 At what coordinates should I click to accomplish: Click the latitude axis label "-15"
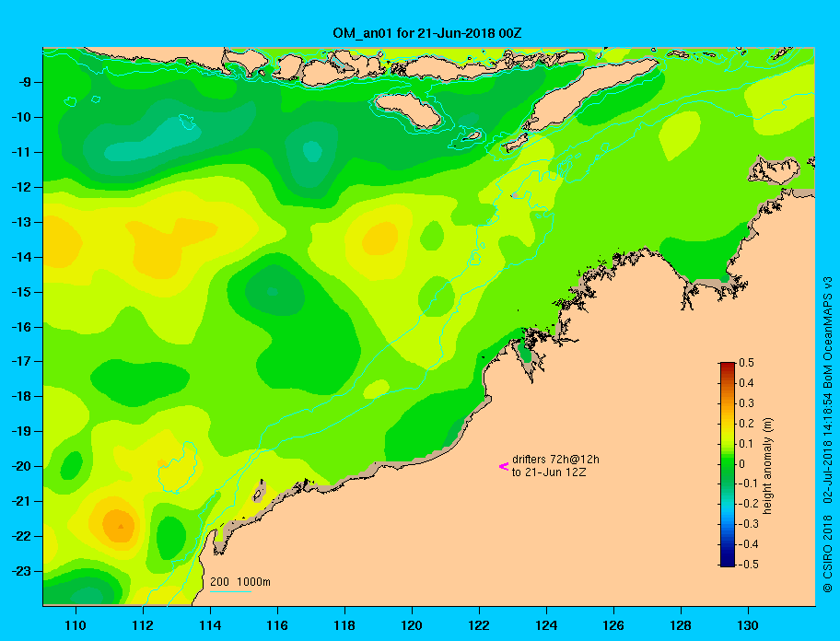click(x=21, y=292)
